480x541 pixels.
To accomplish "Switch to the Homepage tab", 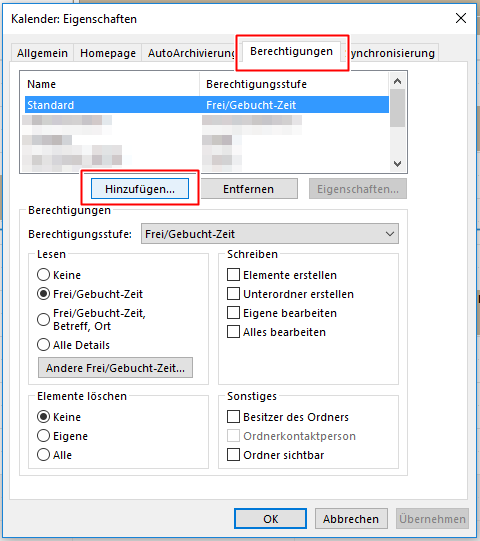I will click(108, 53).
